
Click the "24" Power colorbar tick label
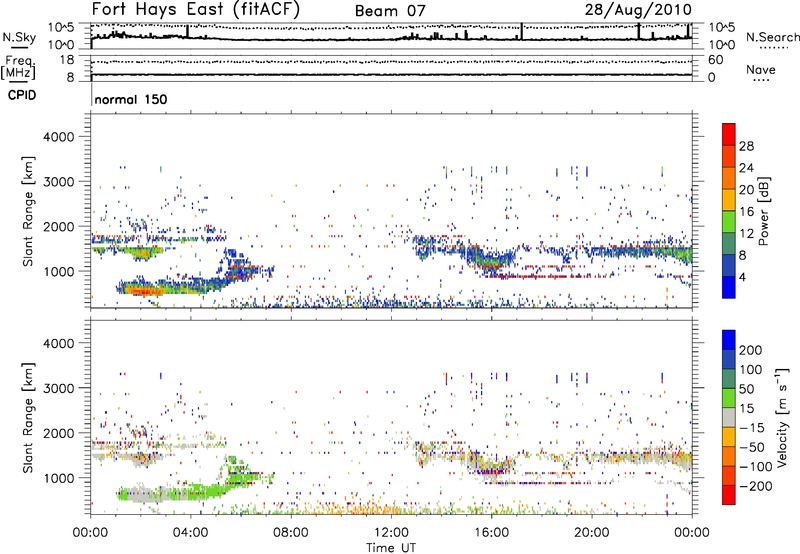click(746, 168)
